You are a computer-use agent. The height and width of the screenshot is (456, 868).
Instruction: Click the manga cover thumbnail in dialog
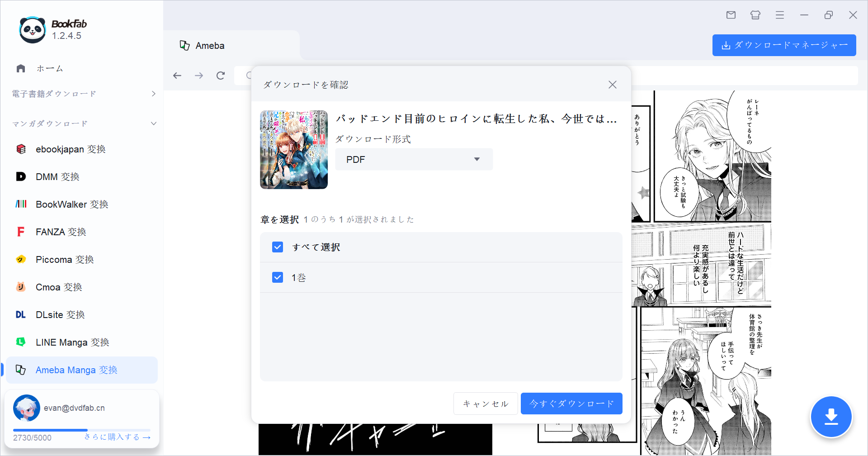click(x=294, y=149)
